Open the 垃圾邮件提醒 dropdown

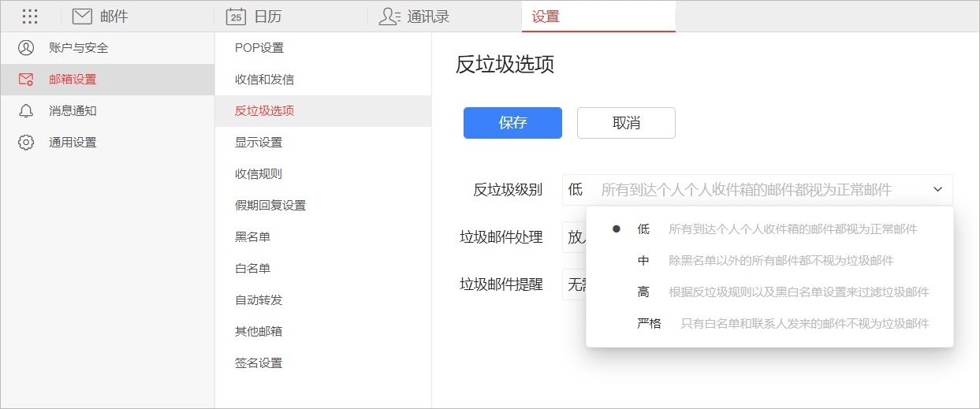point(574,284)
